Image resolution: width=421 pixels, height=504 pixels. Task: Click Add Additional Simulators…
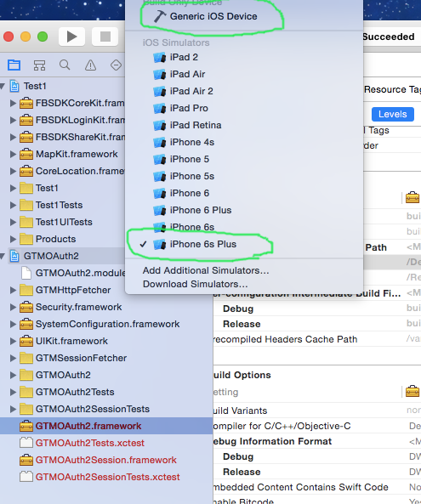pos(206,270)
